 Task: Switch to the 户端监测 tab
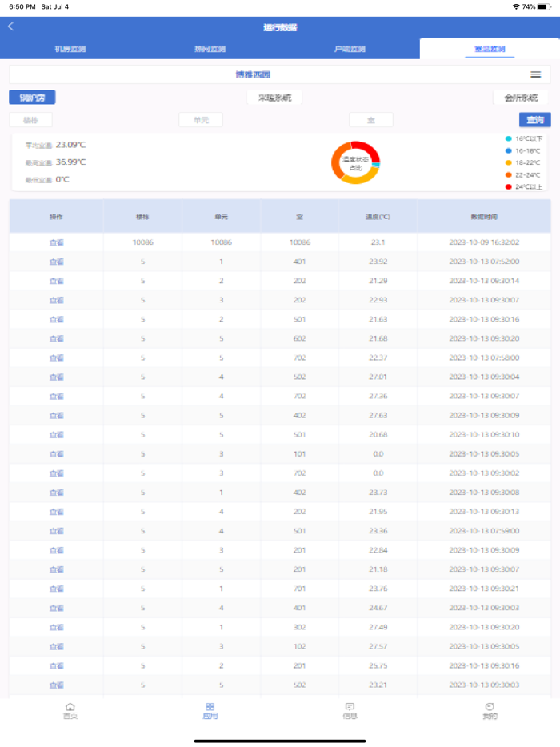click(x=350, y=49)
